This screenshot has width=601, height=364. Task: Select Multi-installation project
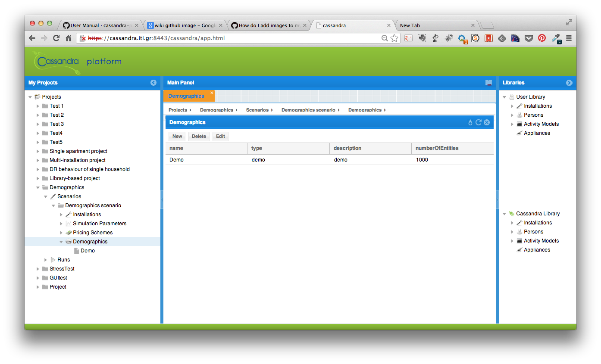[x=78, y=160]
